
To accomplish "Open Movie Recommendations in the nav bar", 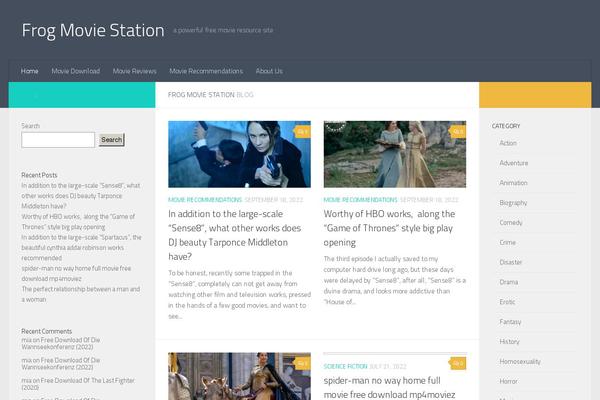I will [206, 71].
